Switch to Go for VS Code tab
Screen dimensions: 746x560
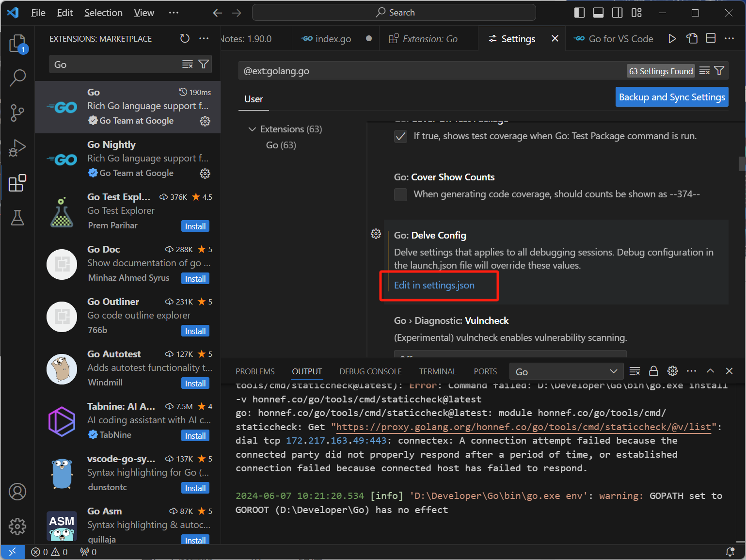pyautogui.click(x=613, y=39)
